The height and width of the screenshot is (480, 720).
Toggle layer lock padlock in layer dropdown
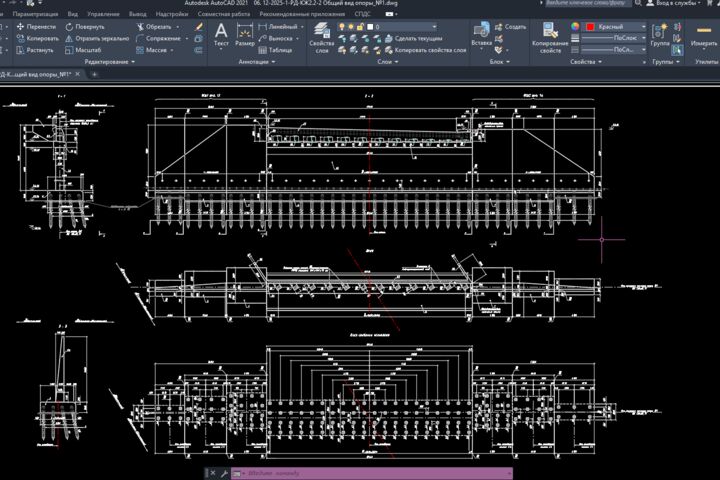pyautogui.click(x=360, y=27)
